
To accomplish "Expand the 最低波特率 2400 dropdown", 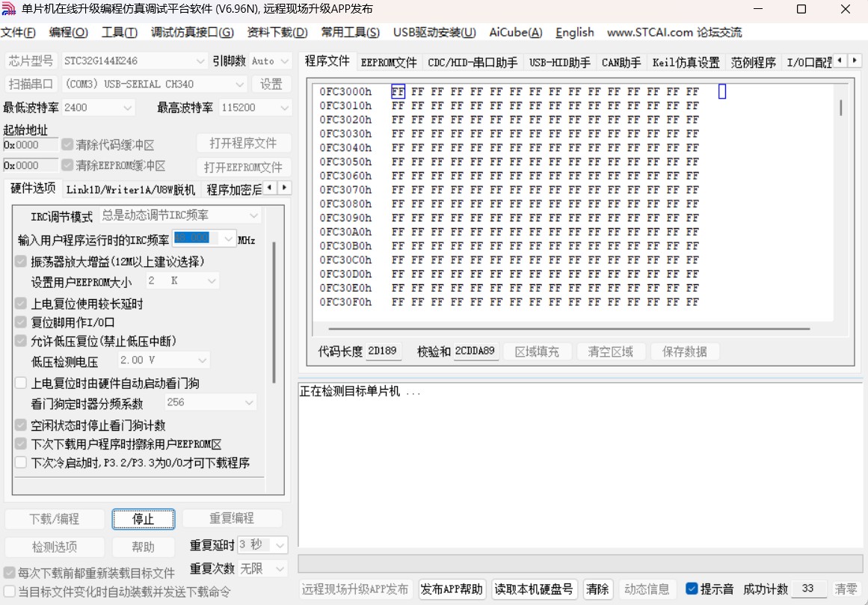I will point(127,108).
